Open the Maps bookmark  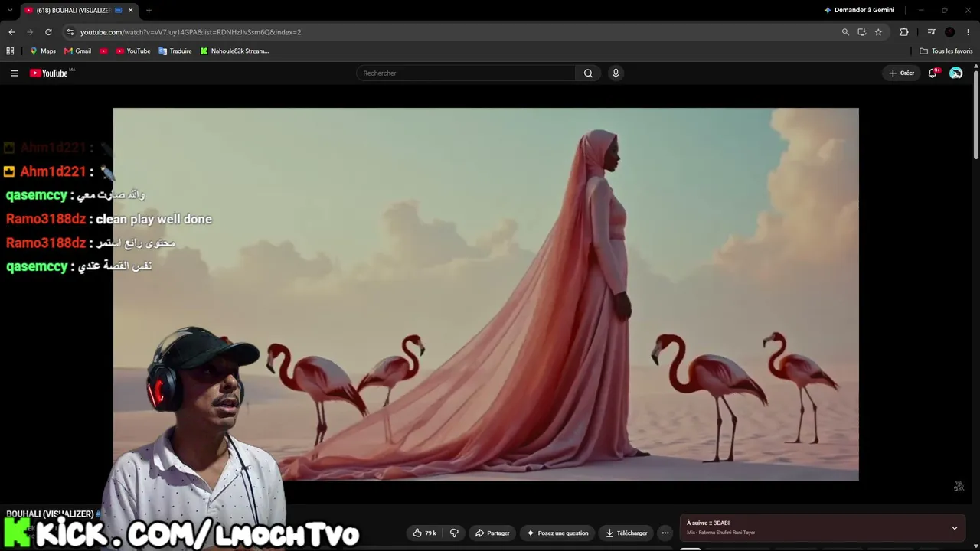click(x=43, y=51)
